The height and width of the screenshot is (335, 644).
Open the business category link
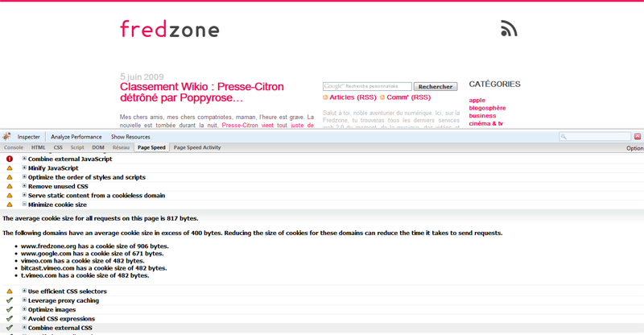(x=482, y=116)
